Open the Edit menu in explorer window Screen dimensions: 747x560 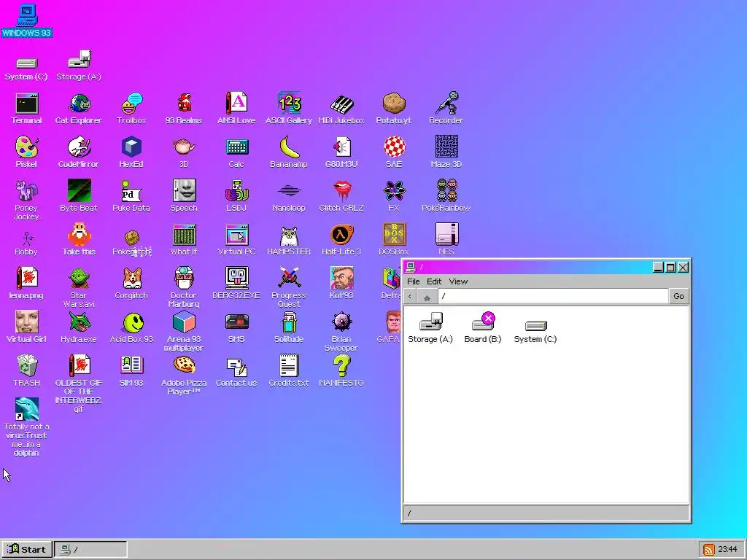(x=433, y=281)
